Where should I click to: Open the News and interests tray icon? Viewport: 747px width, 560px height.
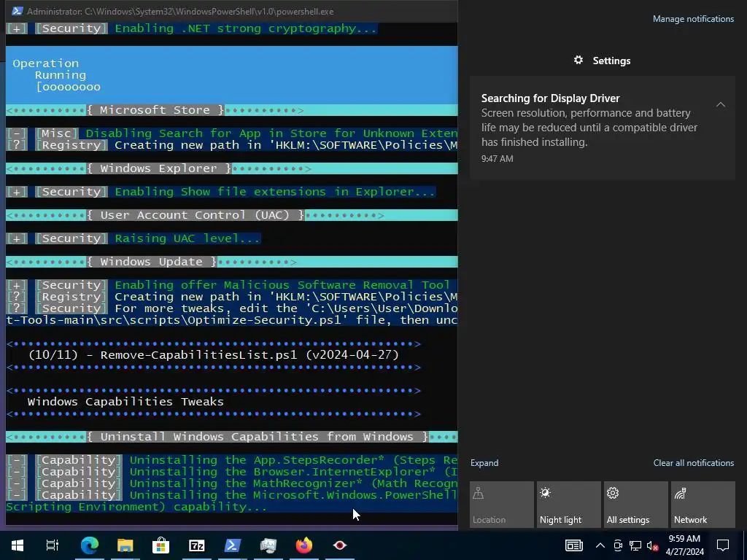point(573,545)
